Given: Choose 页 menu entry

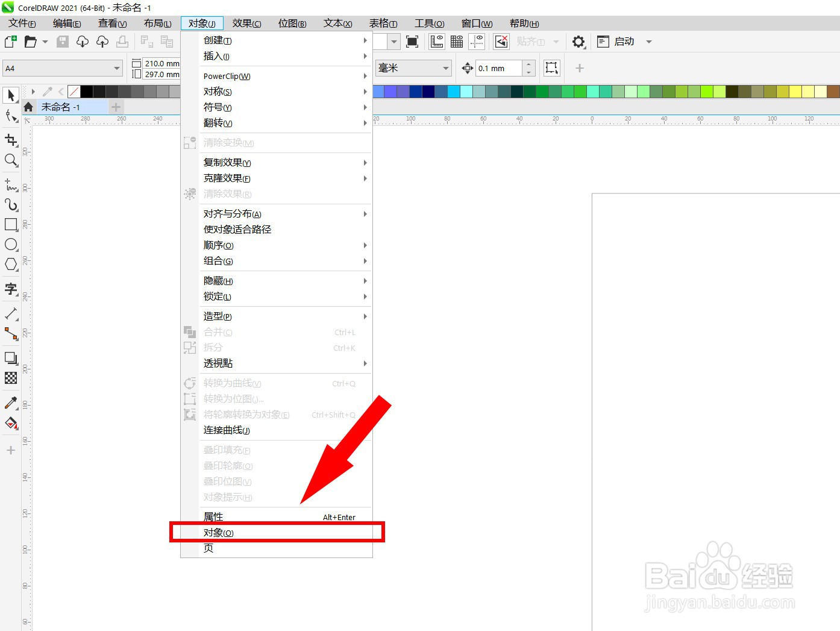Looking at the screenshot, I should point(277,548).
